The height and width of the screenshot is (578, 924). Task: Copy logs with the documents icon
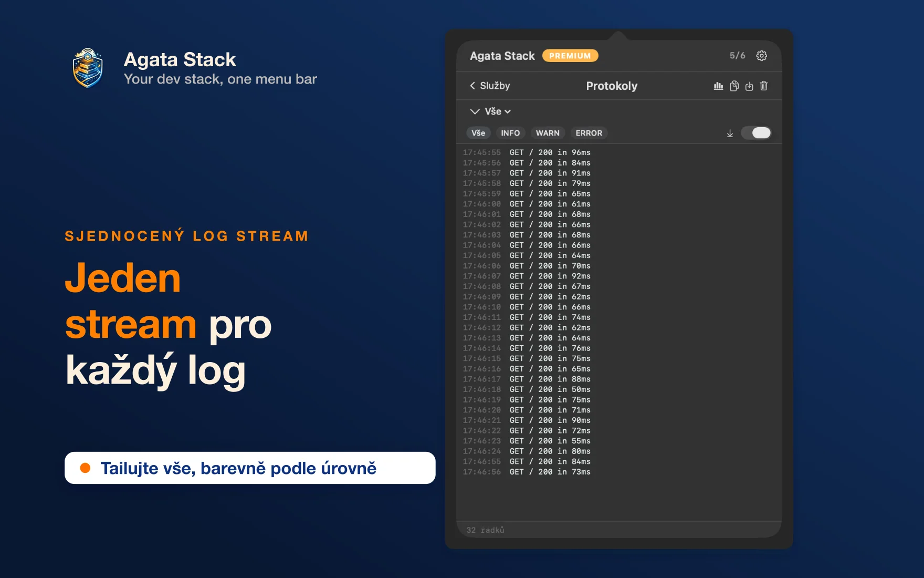coord(734,86)
